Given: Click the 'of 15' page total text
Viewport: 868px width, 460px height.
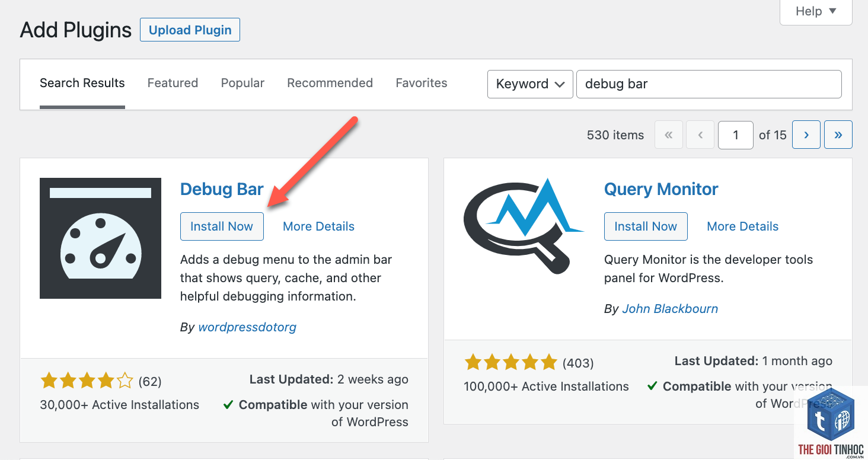Looking at the screenshot, I should click(773, 135).
